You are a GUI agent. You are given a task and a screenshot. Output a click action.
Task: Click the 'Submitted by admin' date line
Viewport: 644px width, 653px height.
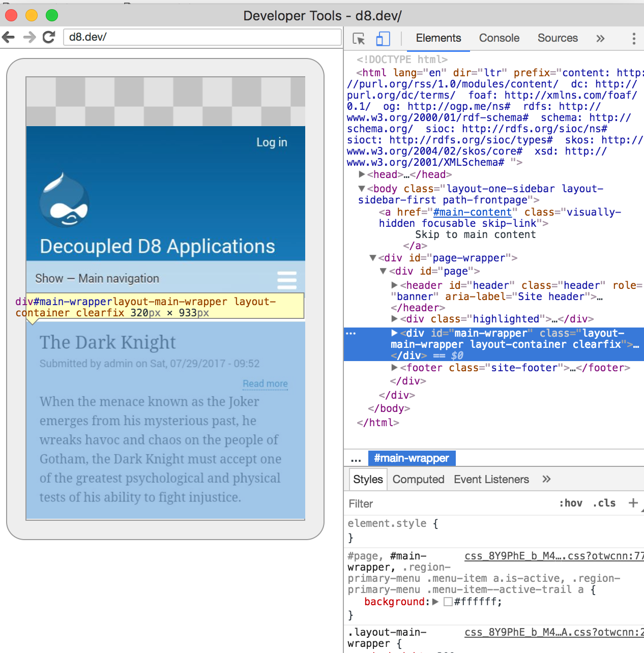click(150, 364)
